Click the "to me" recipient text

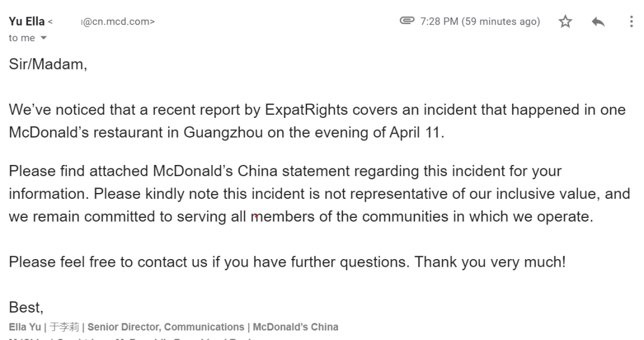pos(21,38)
